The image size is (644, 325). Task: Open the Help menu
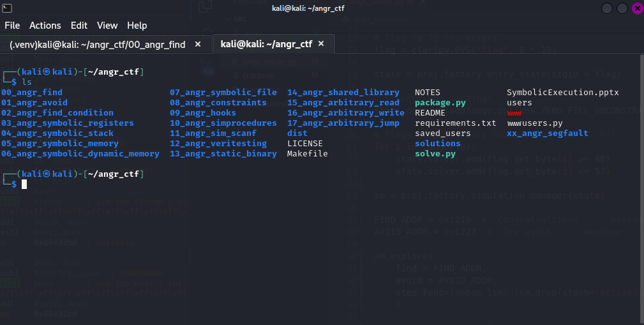pos(137,26)
